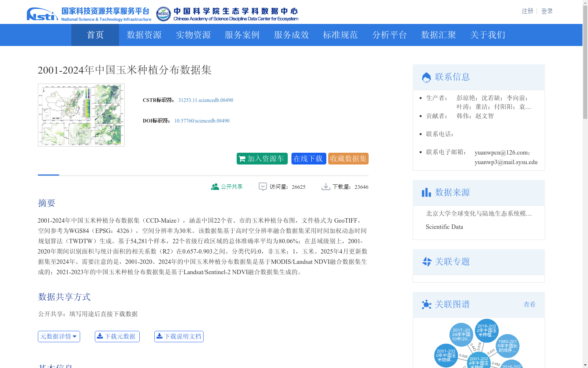The height and width of the screenshot is (368, 588).
Task: Open the DOI link 10.57760/sciencedb.08490
Action: tap(201, 121)
